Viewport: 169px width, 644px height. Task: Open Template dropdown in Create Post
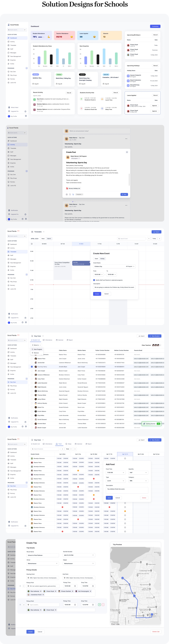coord(79,194)
